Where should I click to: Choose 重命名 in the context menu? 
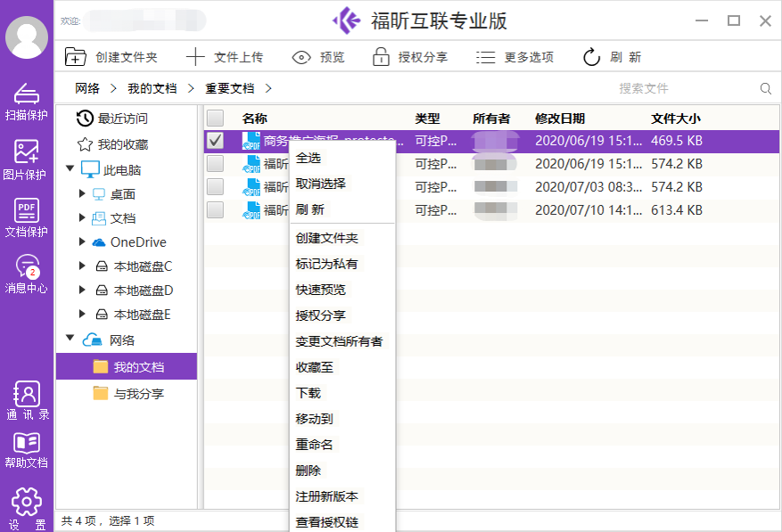314,445
